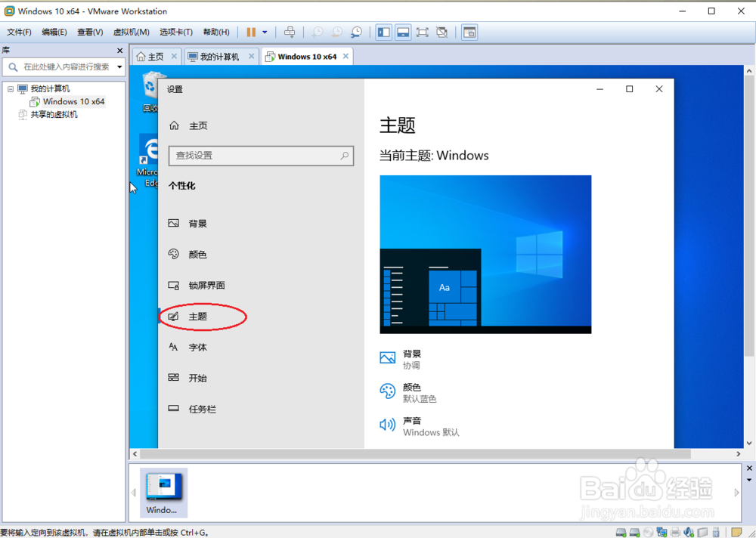
Task: Click the CD/DVD device status icon
Action: point(648,532)
